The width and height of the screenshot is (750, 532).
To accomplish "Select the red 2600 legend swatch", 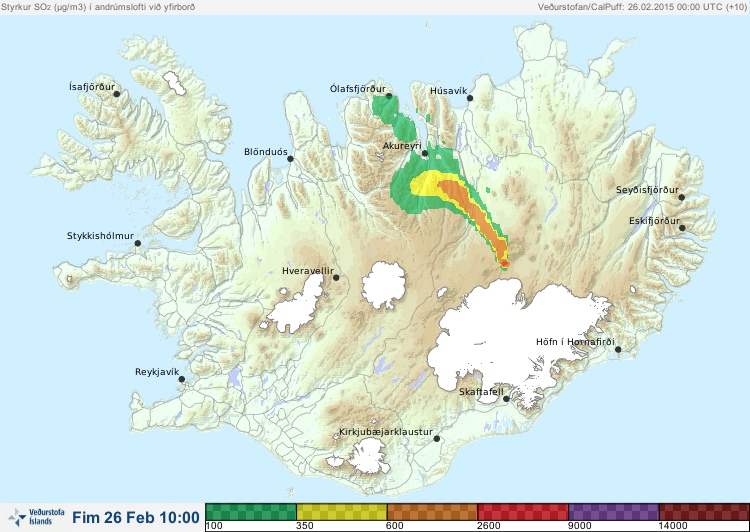I will point(523,512).
